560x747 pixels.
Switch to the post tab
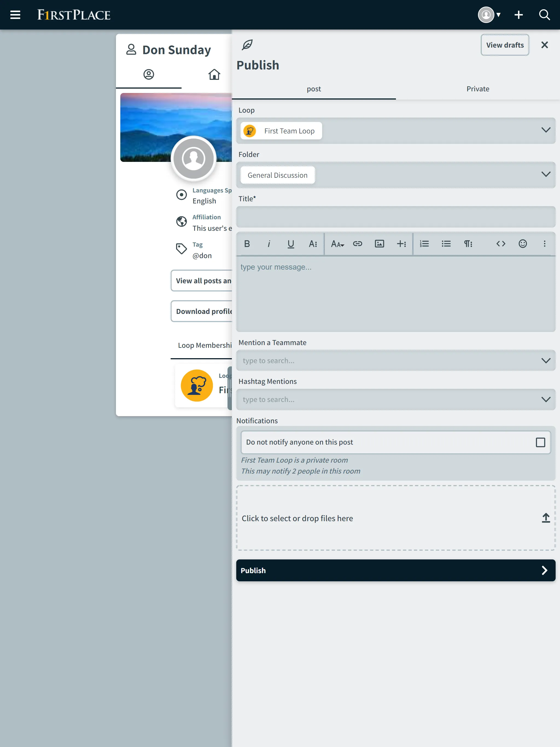pyautogui.click(x=314, y=88)
